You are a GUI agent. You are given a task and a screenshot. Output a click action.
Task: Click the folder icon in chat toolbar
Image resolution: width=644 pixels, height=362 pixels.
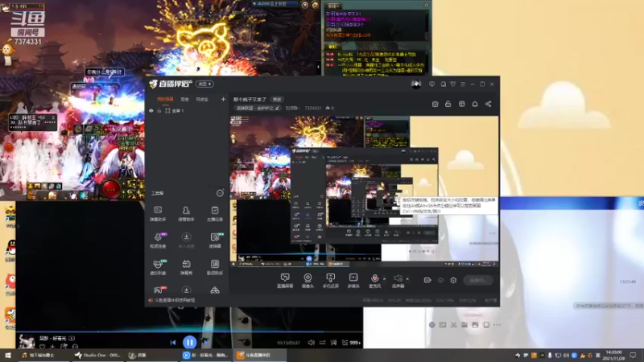[464, 325]
